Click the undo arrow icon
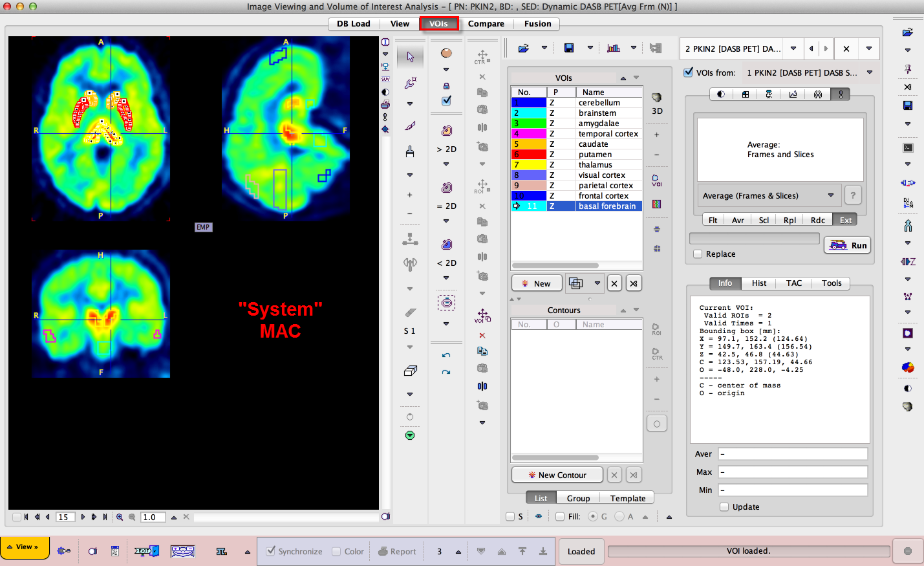This screenshot has height=566, width=924. 446,355
